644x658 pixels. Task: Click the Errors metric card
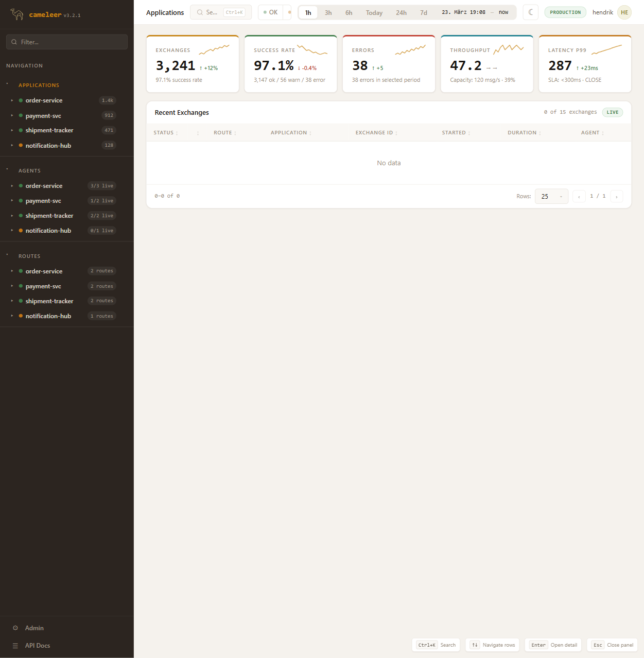[x=389, y=64]
